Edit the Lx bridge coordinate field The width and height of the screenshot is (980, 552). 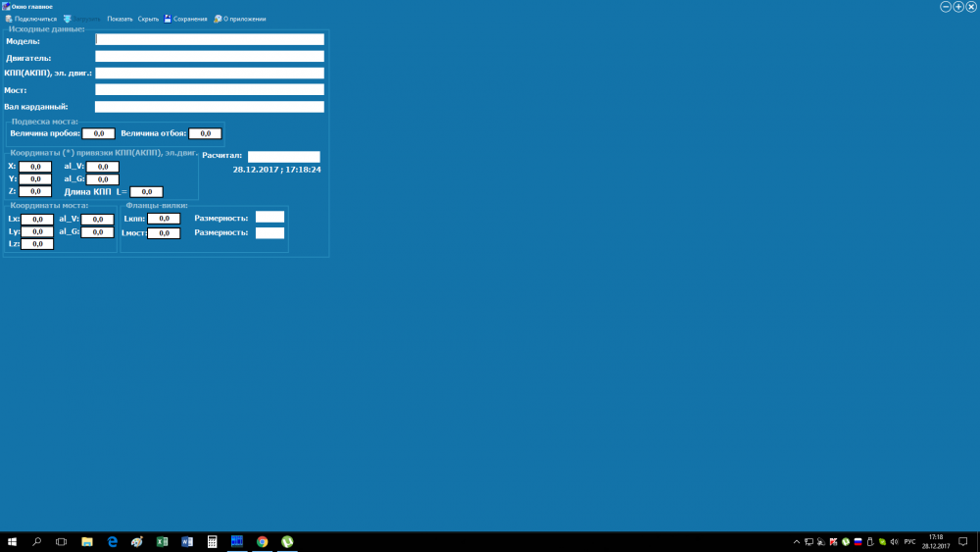37,220
